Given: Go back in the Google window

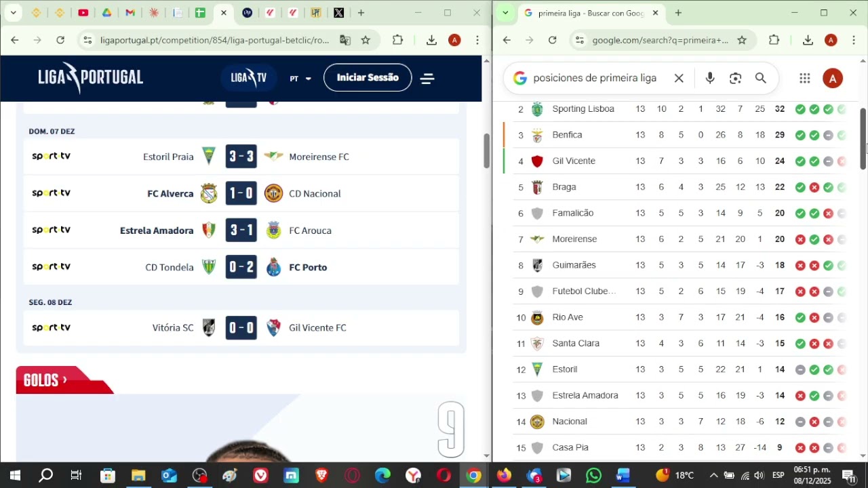Looking at the screenshot, I should click(507, 40).
